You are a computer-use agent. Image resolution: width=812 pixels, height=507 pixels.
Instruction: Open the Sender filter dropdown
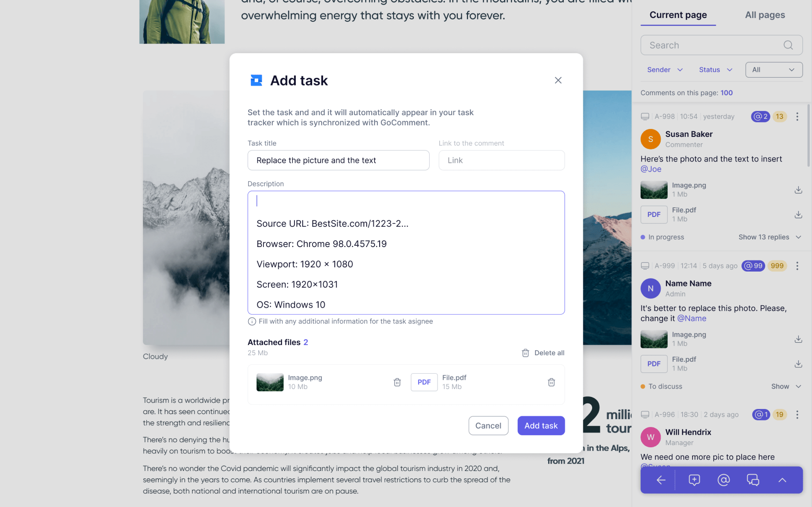pos(664,70)
